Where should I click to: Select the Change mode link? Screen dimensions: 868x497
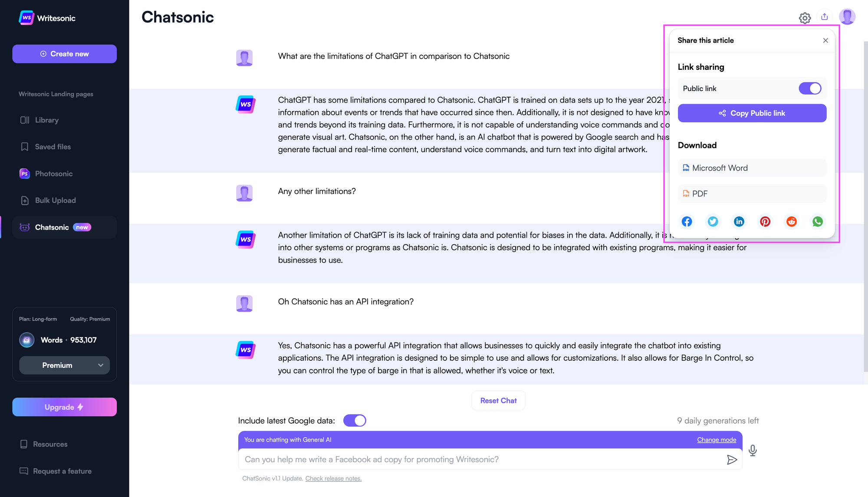[717, 440]
